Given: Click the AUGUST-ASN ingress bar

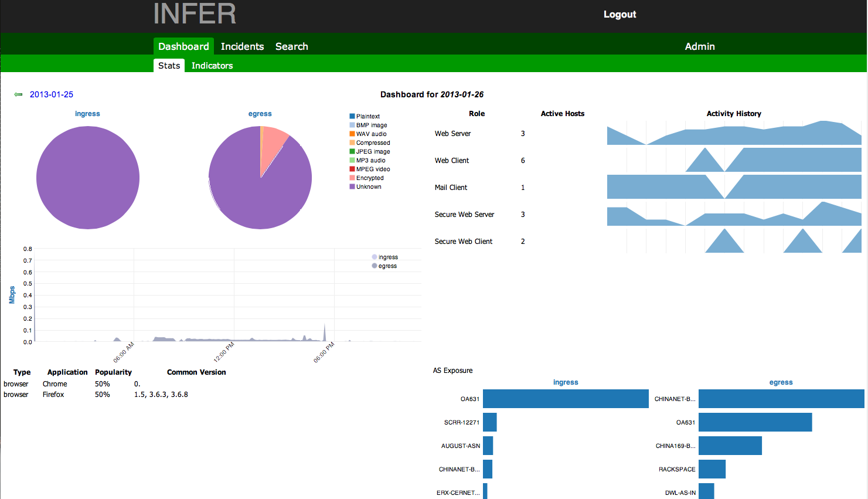Looking at the screenshot, I should pos(488,446).
